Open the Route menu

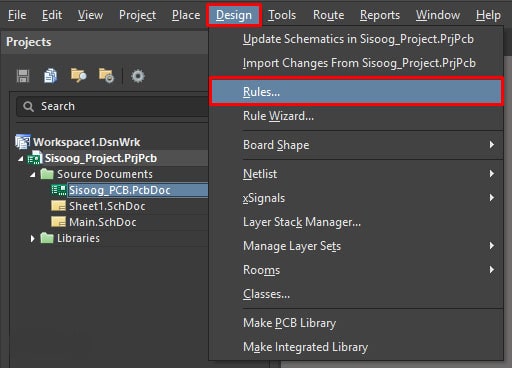click(328, 15)
